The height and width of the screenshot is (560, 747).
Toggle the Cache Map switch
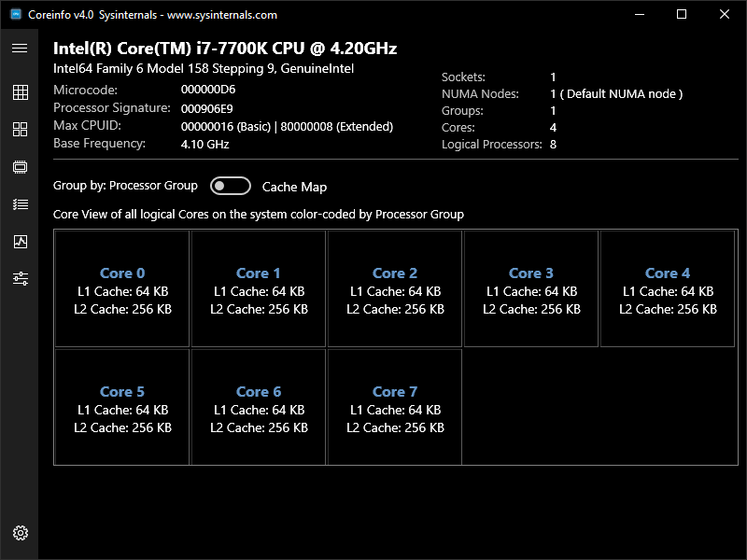pos(231,186)
